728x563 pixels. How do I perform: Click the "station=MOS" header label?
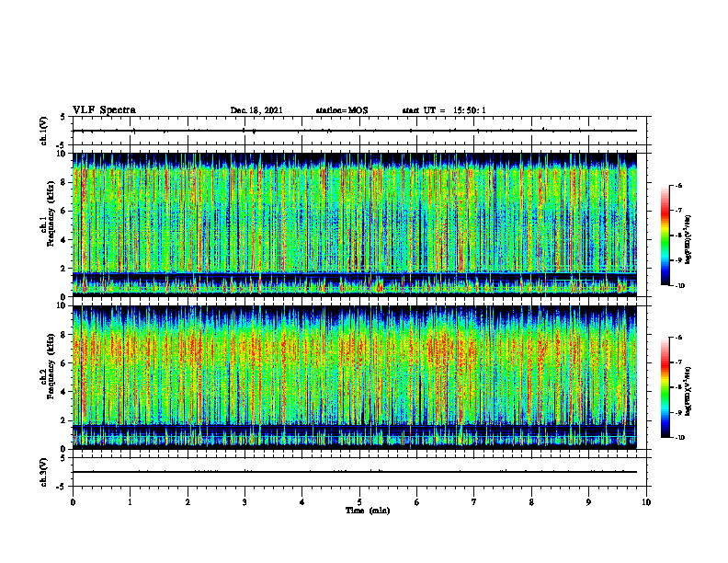coord(342,110)
